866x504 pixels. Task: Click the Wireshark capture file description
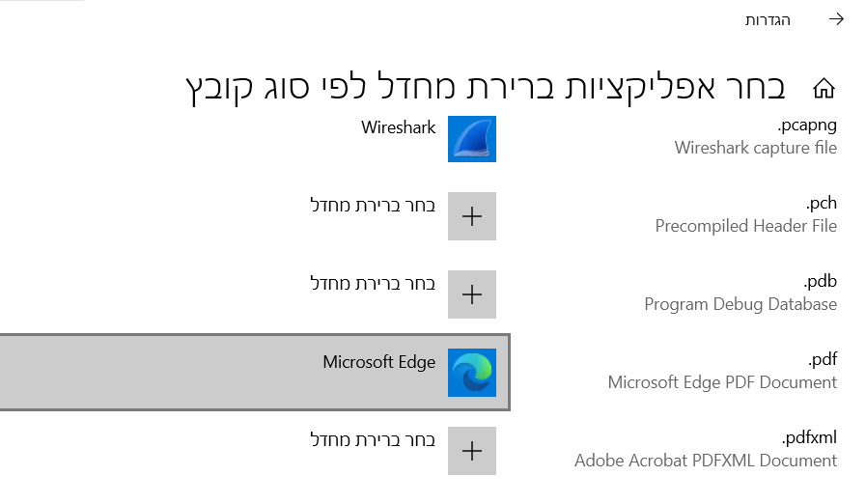click(x=755, y=148)
